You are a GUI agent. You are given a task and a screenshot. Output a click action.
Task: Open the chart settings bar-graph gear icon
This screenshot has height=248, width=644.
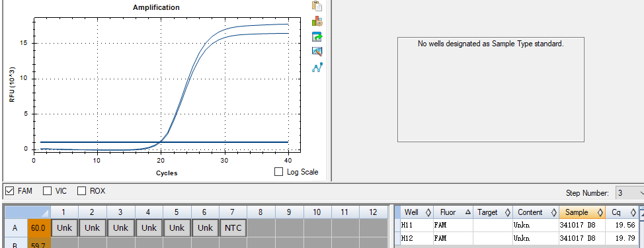point(317,21)
